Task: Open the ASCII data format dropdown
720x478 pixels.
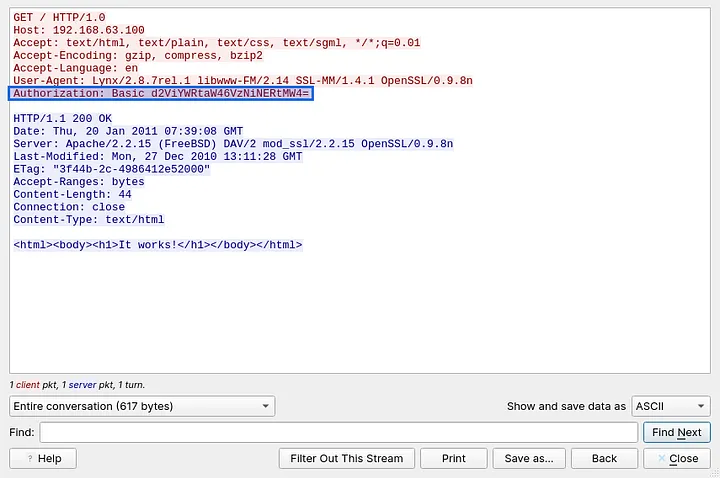Action: click(671, 406)
